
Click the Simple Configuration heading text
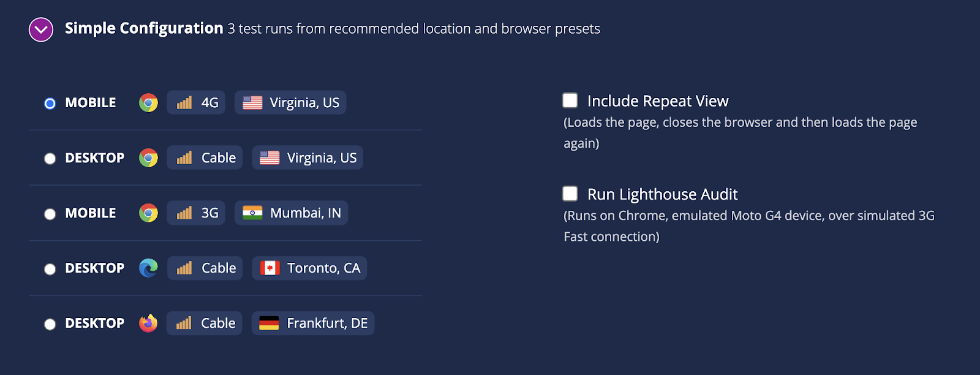144,28
